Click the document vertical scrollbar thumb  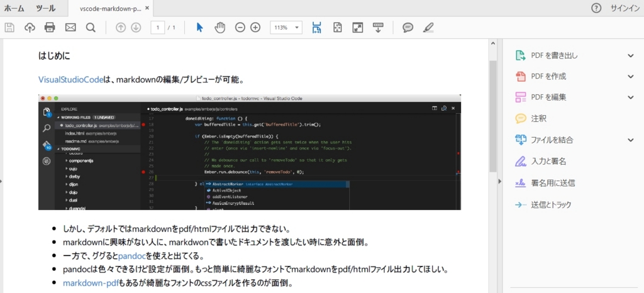[493, 116]
